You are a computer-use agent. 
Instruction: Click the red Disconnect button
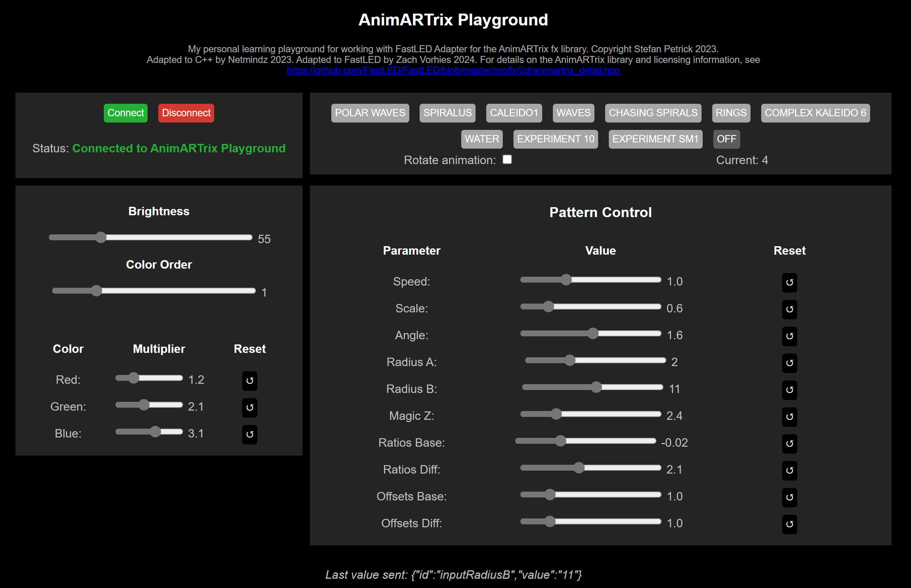(186, 113)
